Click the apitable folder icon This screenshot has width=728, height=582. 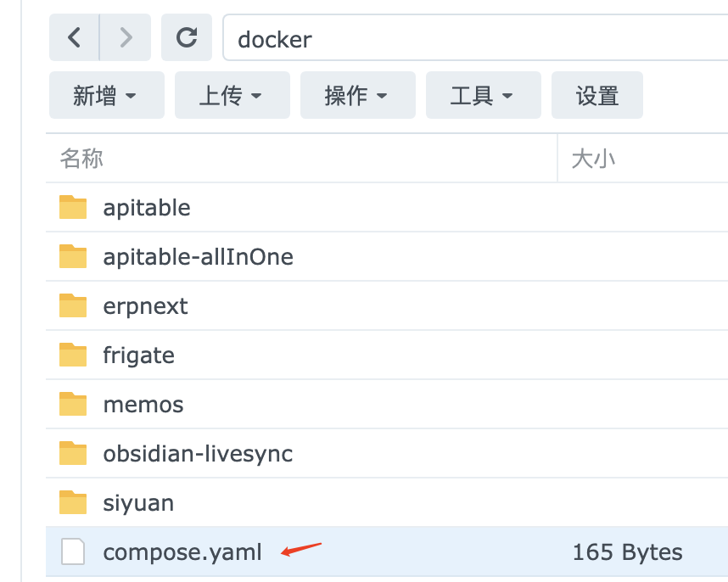coord(73,208)
